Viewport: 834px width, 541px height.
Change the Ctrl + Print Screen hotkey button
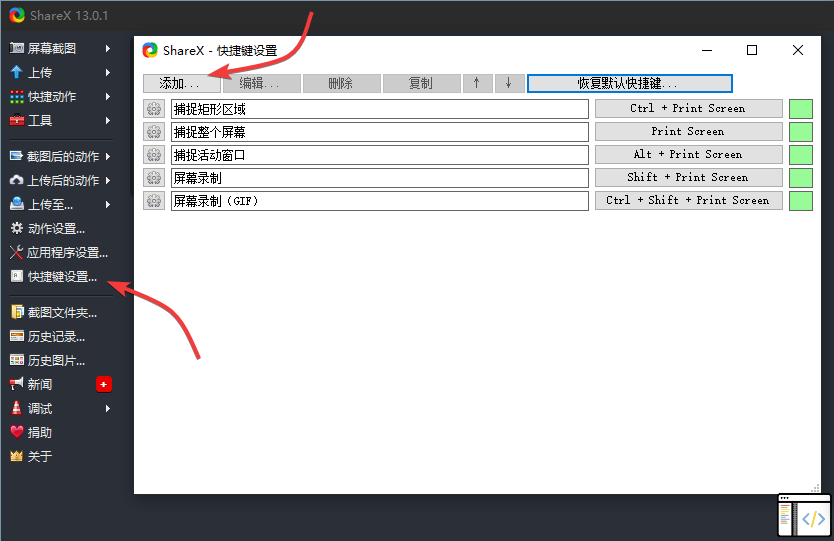click(x=688, y=109)
